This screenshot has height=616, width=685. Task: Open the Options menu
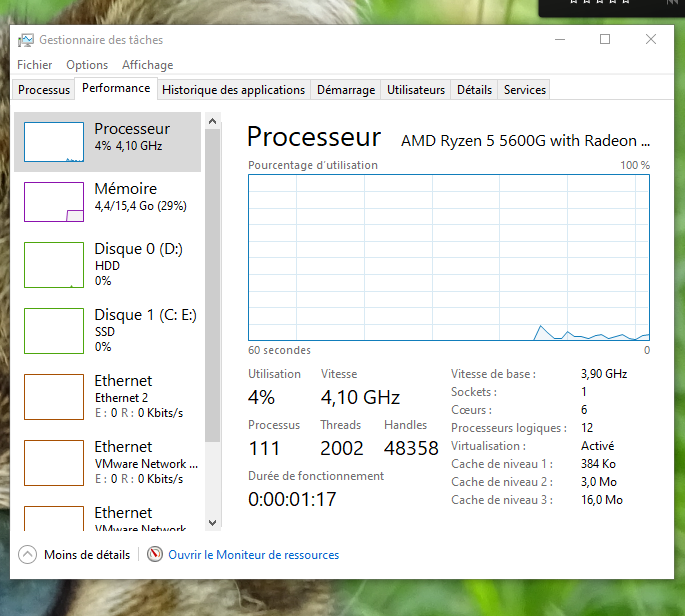pyautogui.click(x=87, y=65)
